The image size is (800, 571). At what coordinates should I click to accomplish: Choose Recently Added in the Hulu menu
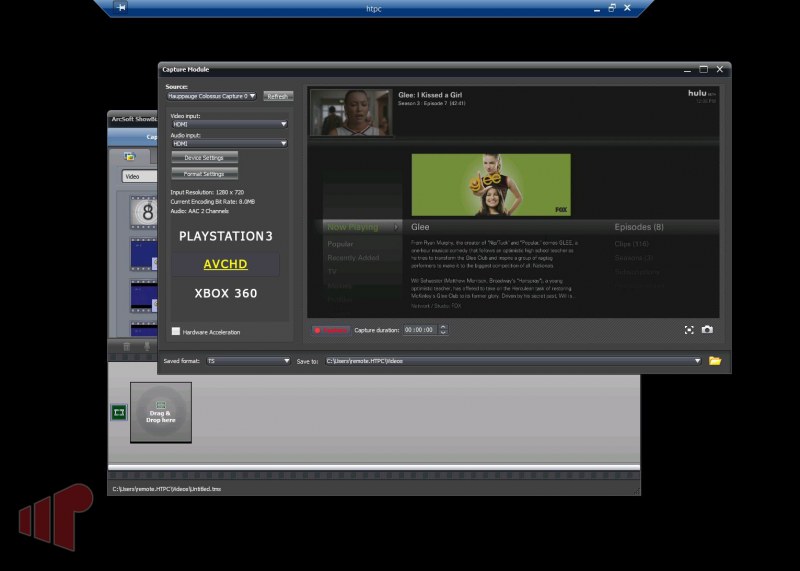pos(353,258)
